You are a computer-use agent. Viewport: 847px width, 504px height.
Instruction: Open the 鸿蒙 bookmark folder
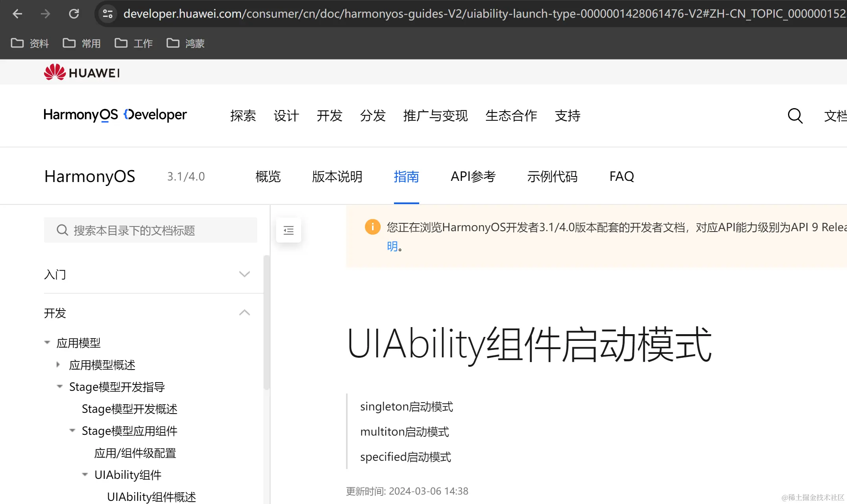[185, 43]
